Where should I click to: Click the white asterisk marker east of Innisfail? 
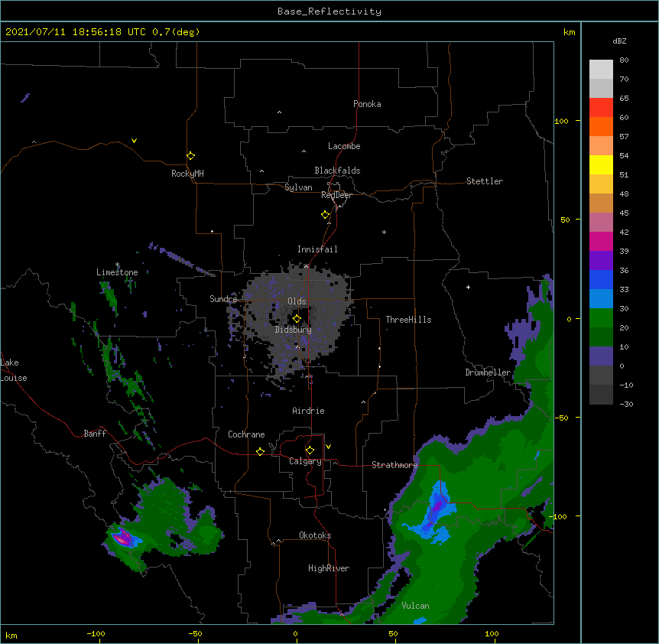click(x=384, y=232)
